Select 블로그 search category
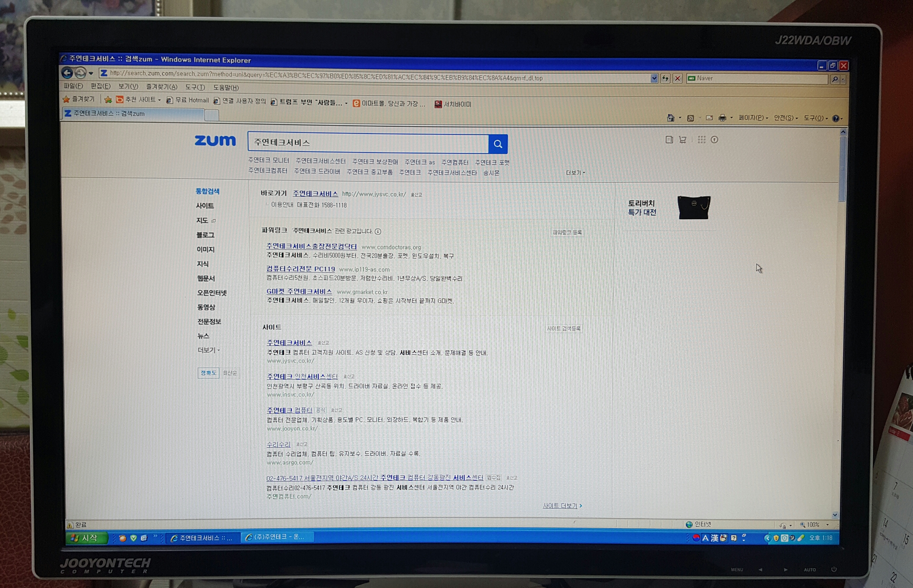 click(205, 235)
